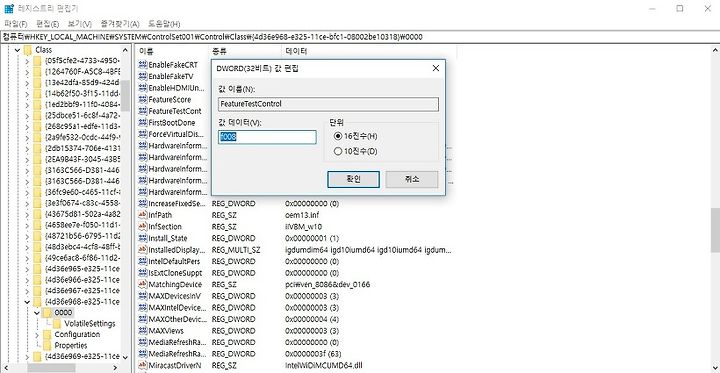Click the binary value icon beside EnableFakeTV
This screenshot has width=720, height=373.
click(x=143, y=76)
